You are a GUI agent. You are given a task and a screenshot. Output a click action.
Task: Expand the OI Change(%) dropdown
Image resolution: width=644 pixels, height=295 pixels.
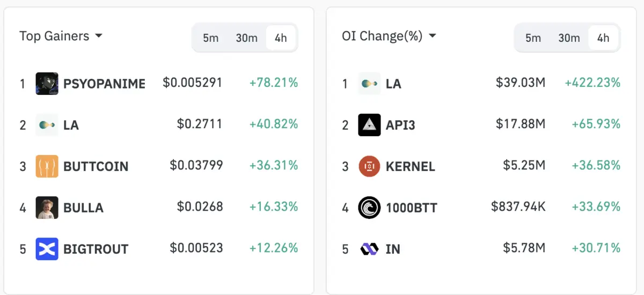[389, 36]
